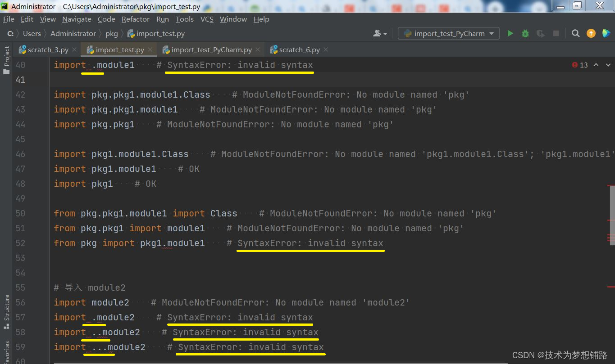Click the Users breadcrumb

(x=32, y=33)
